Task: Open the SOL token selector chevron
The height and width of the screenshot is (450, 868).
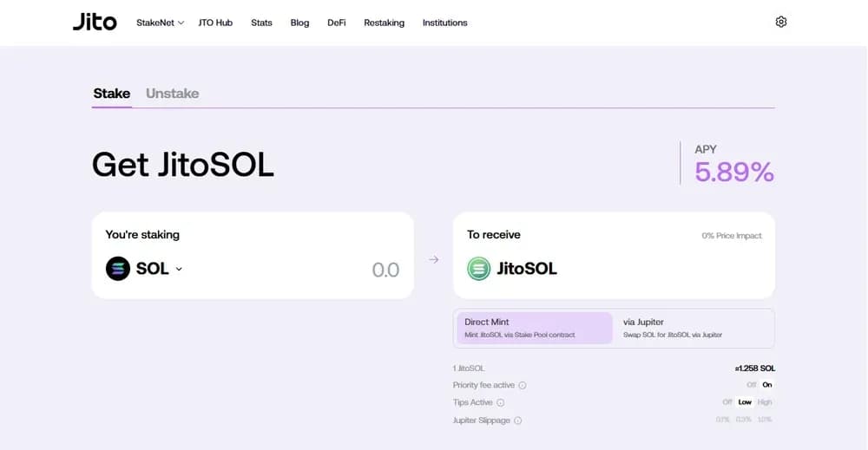Action: tap(179, 270)
